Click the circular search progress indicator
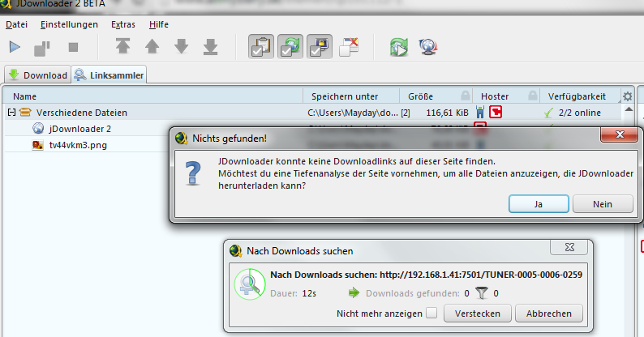 tap(250, 284)
